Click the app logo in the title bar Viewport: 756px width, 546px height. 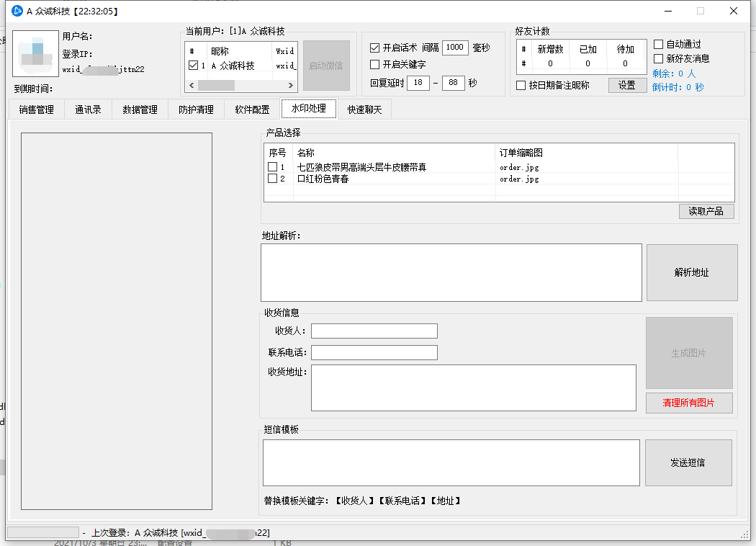pos(17,11)
